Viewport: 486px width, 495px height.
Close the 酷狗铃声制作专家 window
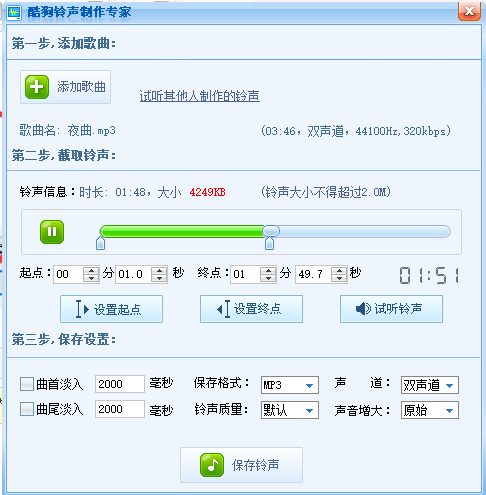click(469, 11)
